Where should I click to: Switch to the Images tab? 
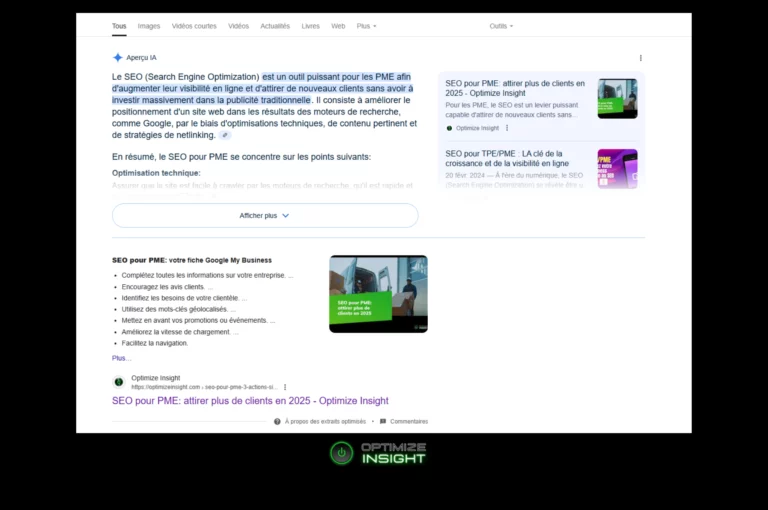point(149,26)
